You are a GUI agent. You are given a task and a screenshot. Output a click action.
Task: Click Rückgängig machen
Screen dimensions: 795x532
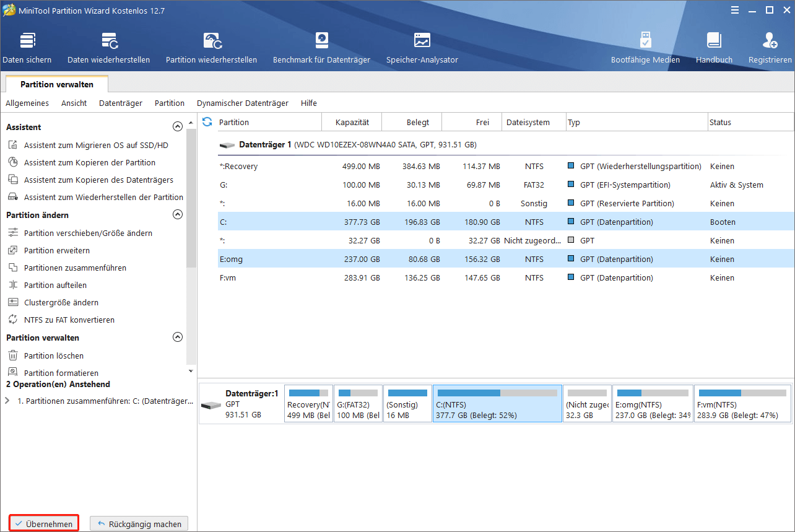139,523
